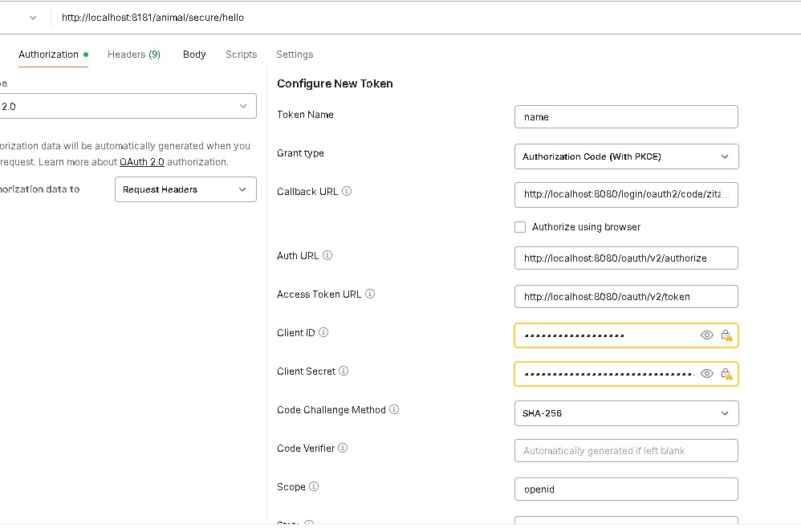Click lock warning icon in Client ID field
Image resolution: width=801 pixels, height=532 pixels.
coord(726,335)
